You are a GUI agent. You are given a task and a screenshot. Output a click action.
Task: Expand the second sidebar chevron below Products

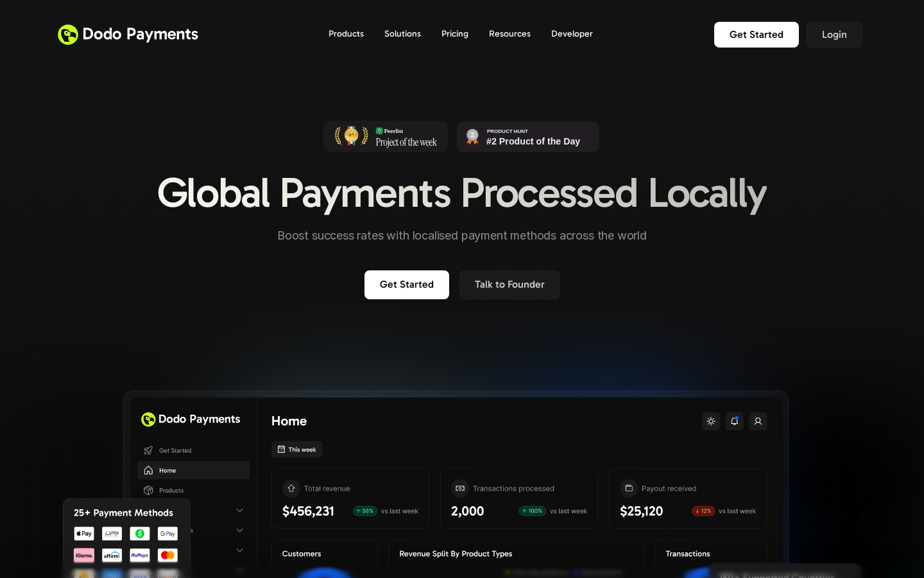(240, 530)
